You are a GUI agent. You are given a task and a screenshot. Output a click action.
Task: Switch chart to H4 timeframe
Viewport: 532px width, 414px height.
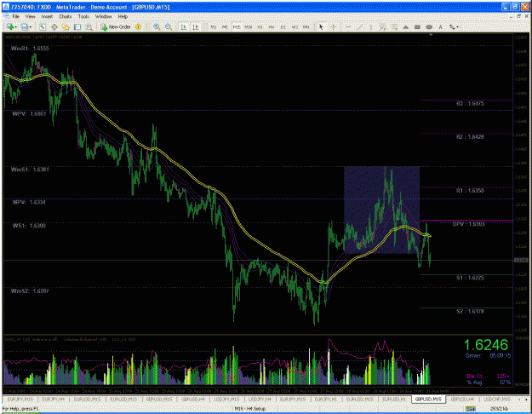tap(272, 26)
